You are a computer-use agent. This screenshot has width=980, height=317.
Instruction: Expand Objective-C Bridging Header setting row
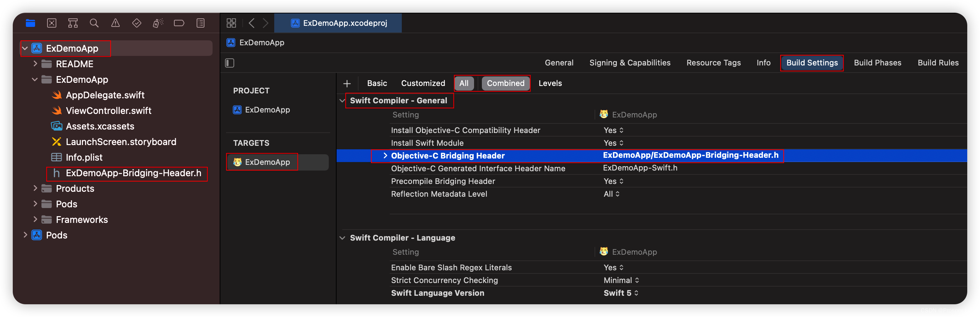385,155
